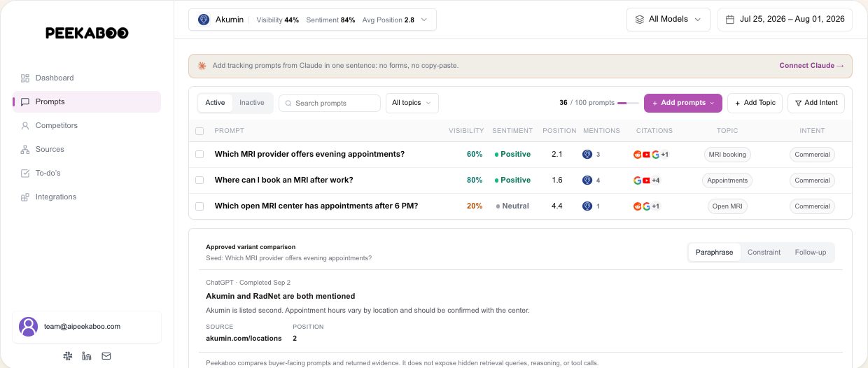The height and width of the screenshot is (368, 868).
Task: Click the 60% visibility value
Action: [x=475, y=155]
